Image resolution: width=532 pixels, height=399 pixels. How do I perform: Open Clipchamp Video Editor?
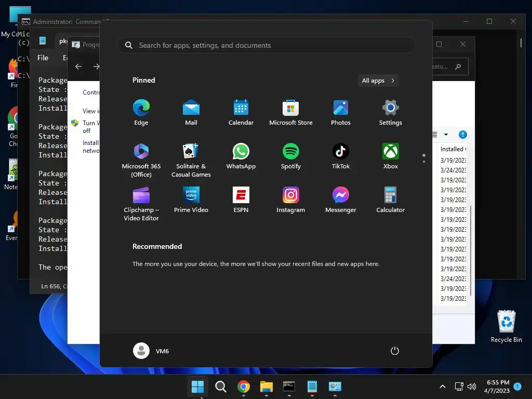(141, 204)
